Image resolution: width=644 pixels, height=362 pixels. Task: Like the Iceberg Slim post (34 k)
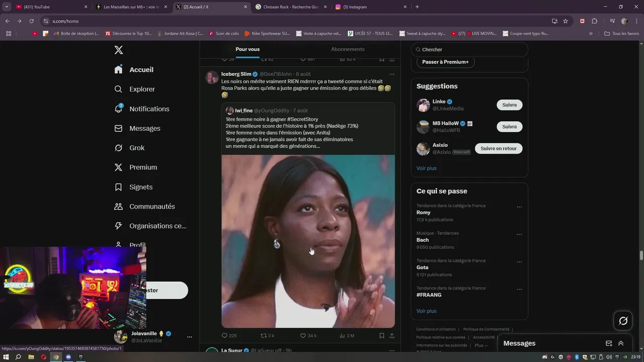[308, 335]
